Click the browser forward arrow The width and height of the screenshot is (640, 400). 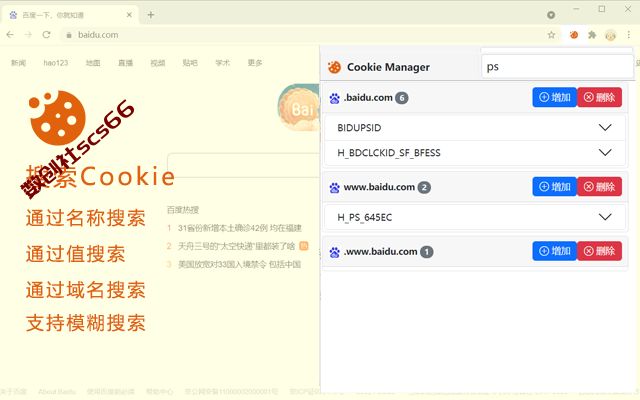click(28, 35)
